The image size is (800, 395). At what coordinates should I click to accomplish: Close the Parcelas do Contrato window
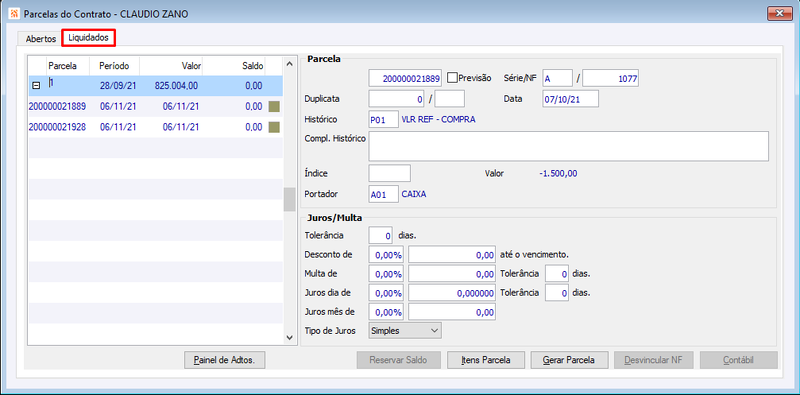(x=779, y=13)
